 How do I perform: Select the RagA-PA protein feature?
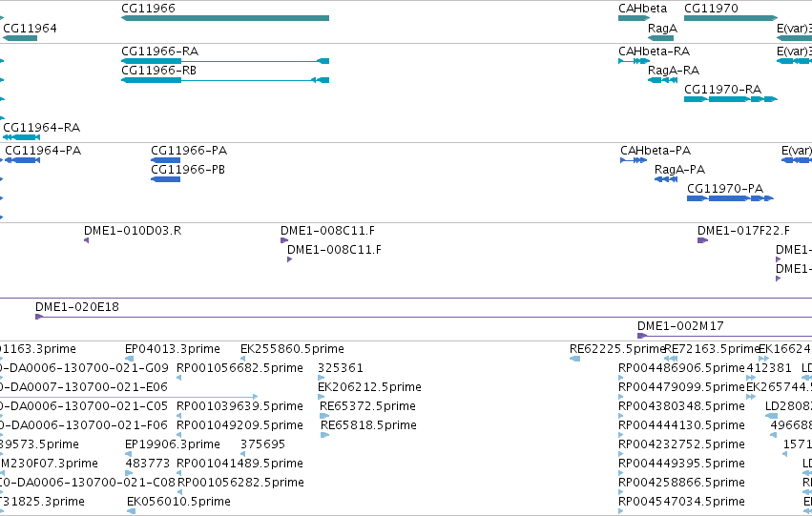click(x=666, y=179)
